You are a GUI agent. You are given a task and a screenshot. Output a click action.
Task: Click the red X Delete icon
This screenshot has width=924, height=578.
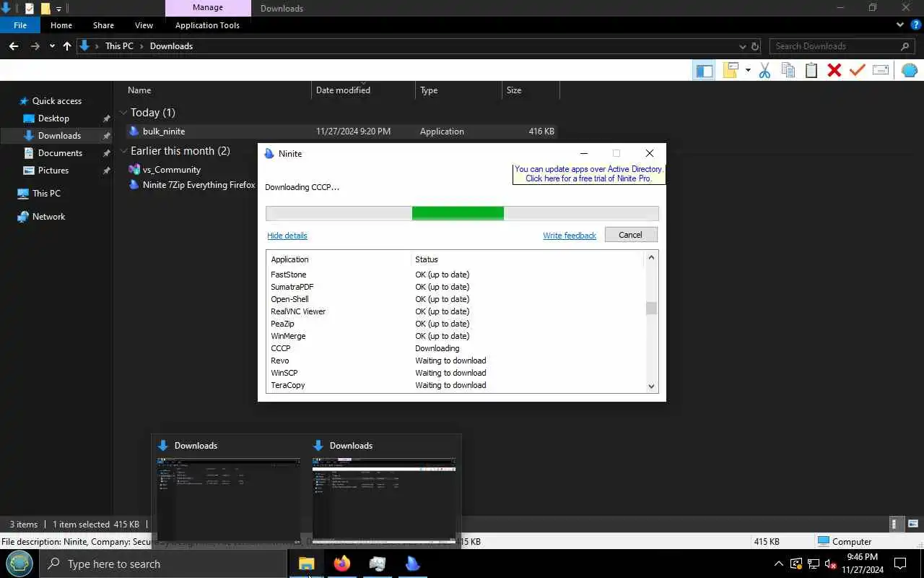pyautogui.click(x=834, y=70)
